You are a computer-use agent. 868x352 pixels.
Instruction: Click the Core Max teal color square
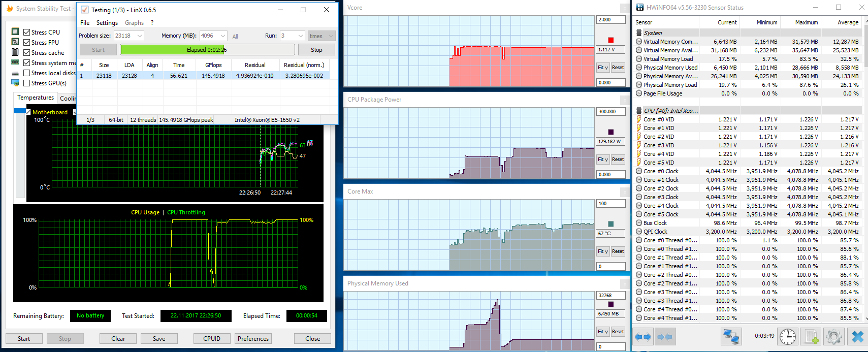pos(610,224)
